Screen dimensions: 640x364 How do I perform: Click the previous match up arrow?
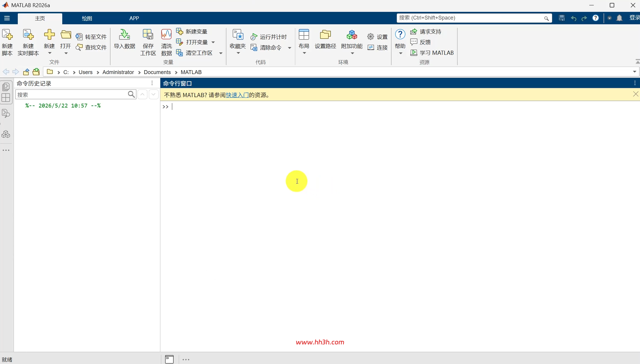coord(143,94)
